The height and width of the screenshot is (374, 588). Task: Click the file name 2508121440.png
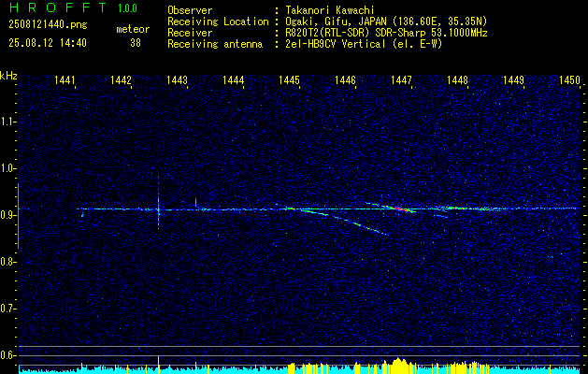48,25
